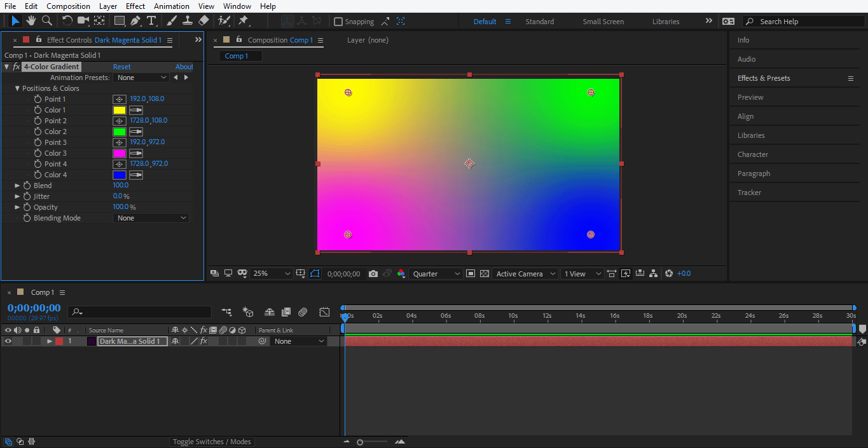The image size is (868, 448).
Task: Hide Dark Magenta Solid 1 layer visibility
Action: pos(8,341)
